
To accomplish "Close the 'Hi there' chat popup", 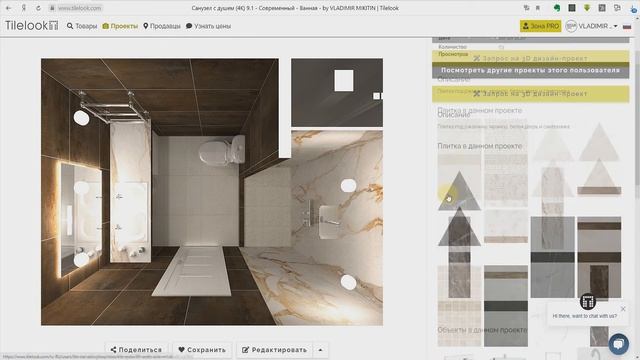I will coord(623,309).
